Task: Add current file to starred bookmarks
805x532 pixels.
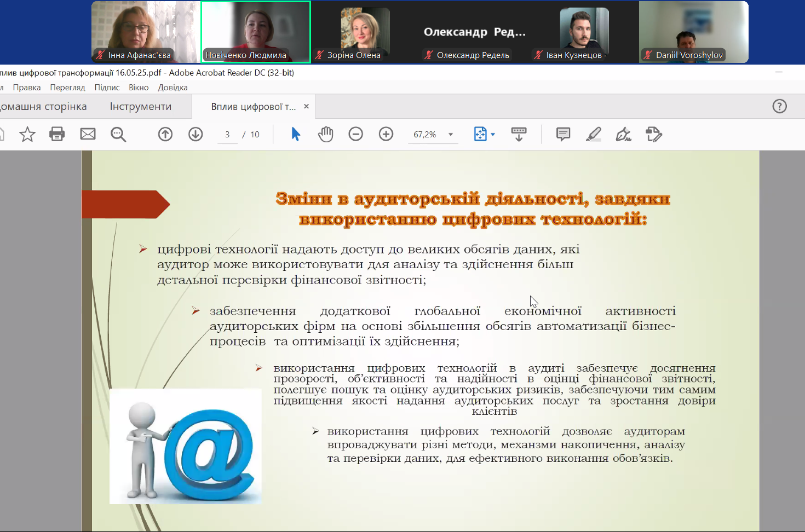Action: point(27,134)
